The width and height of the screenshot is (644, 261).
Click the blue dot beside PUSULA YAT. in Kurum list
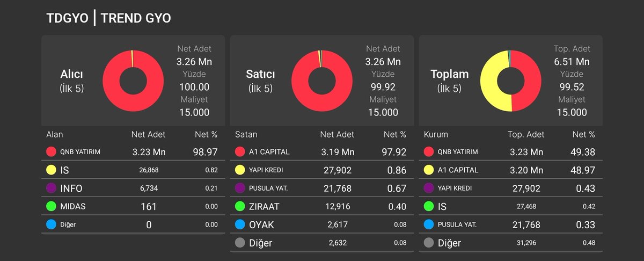[x=429, y=225]
